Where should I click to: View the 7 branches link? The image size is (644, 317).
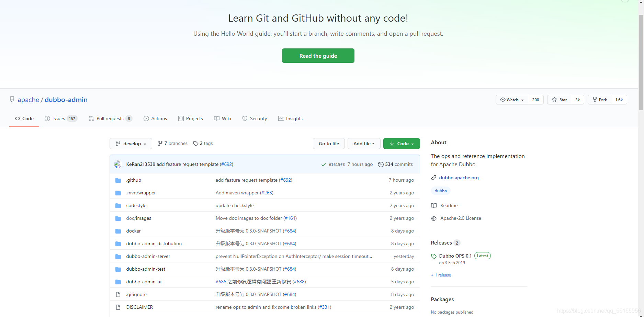tap(173, 143)
